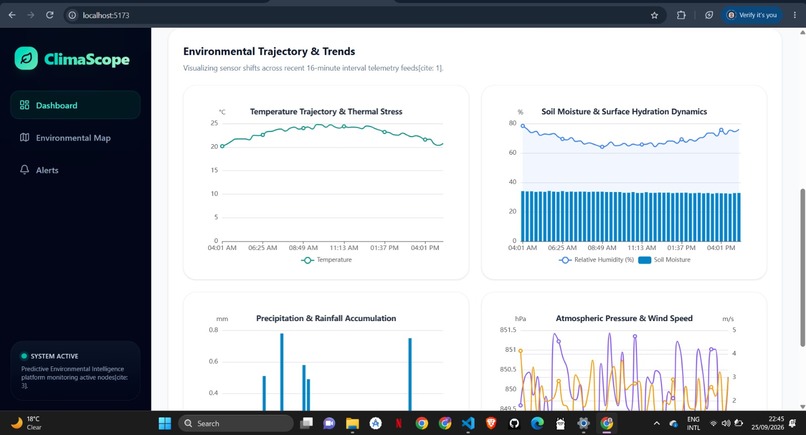This screenshot has height=435, width=806.
Task: Click the first temperature data point at 04:01 AM
Action: pos(222,146)
